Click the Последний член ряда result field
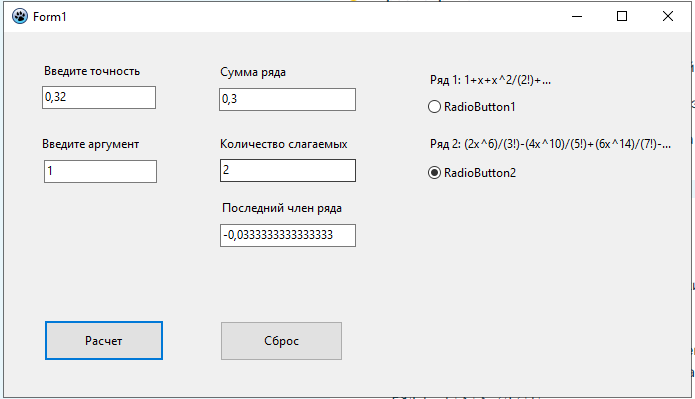 coord(288,235)
